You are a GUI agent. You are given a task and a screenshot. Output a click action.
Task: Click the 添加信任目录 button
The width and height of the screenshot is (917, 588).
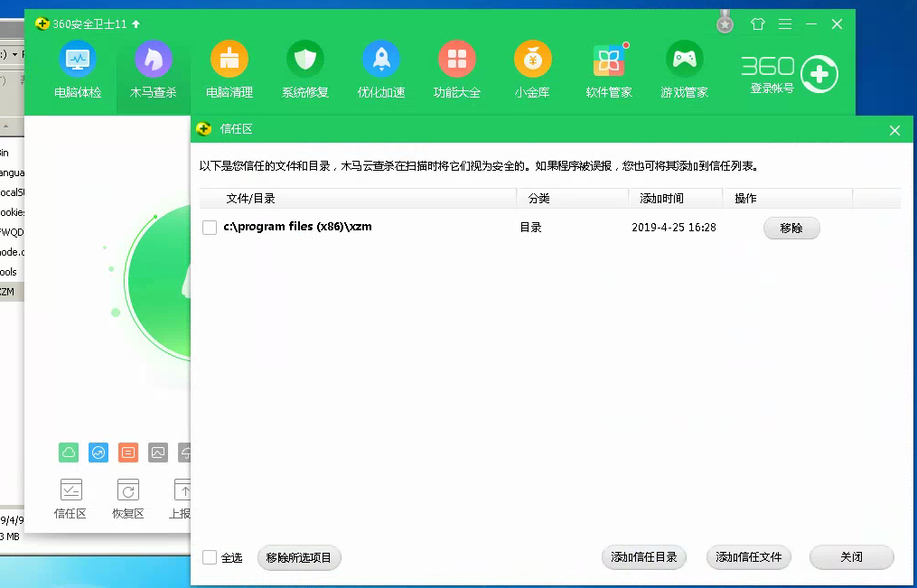click(644, 557)
